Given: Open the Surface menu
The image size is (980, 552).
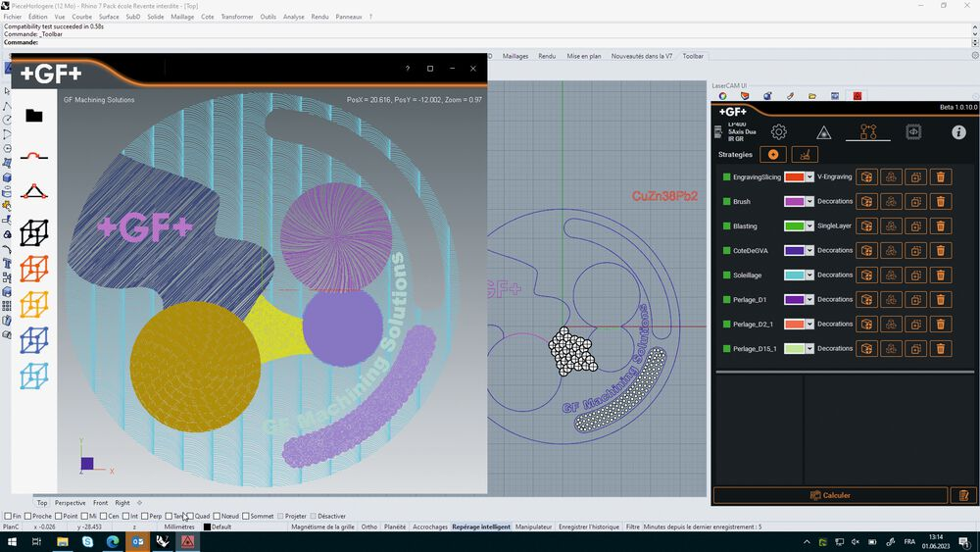Looking at the screenshot, I should pos(109,17).
